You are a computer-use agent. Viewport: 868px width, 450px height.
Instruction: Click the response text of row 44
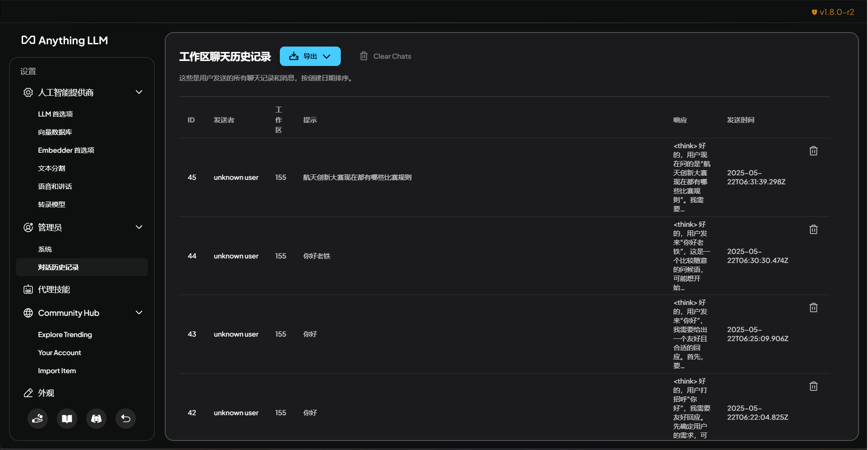(692, 256)
